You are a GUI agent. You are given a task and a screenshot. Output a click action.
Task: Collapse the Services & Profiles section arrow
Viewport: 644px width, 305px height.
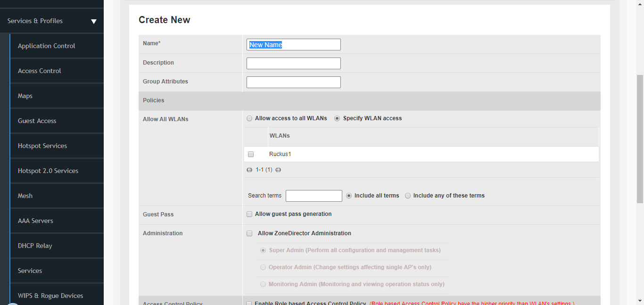93,21
